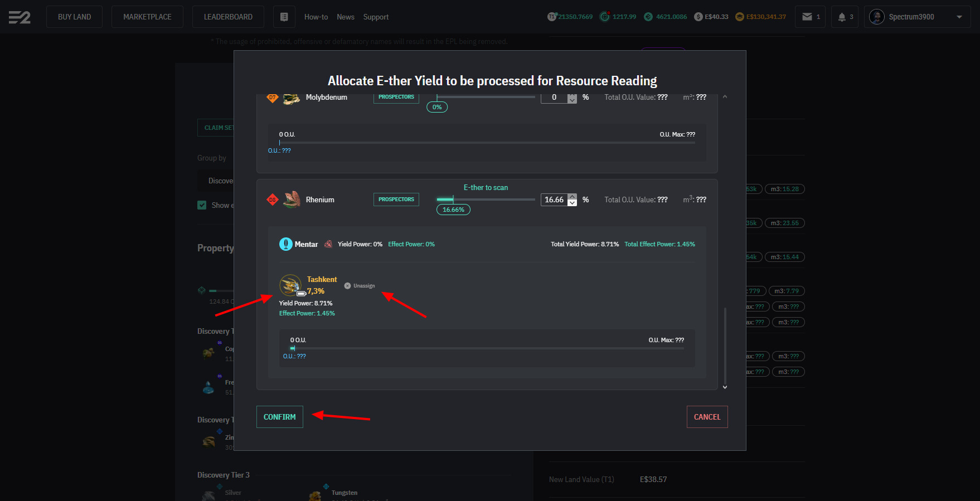
Task: Click the Tashkent civilian avatar icon
Action: point(290,285)
